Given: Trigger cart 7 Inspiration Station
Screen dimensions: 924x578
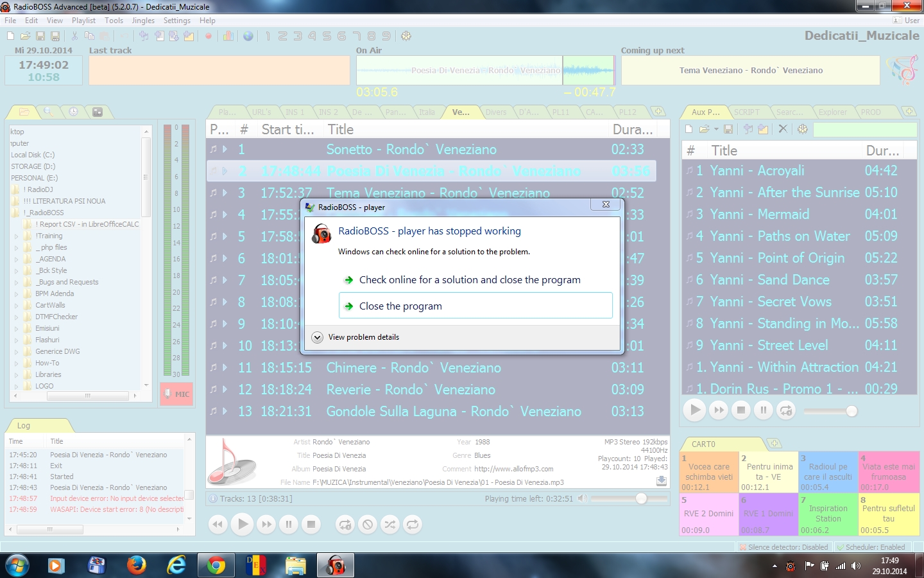Looking at the screenshot, I should click(x=828, y=514).
